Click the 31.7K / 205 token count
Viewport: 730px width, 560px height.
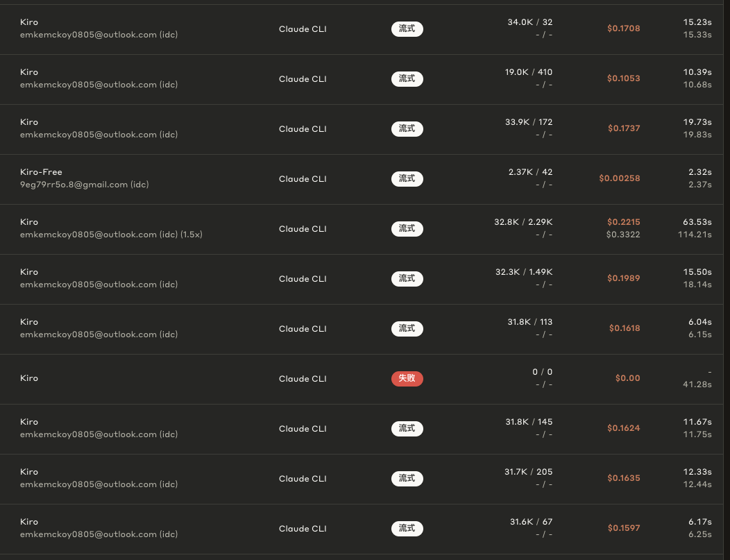[528, 472]
